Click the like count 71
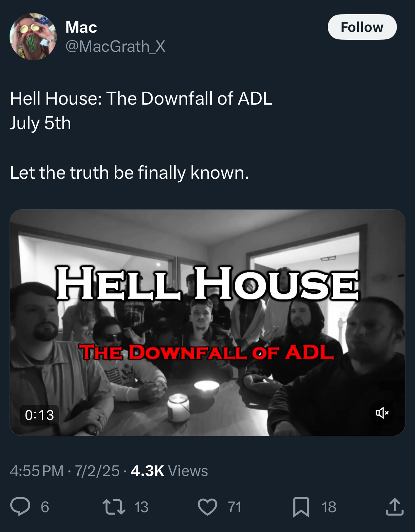The width and height of the screenshot is (415, 532). click(x=234, y=507)
